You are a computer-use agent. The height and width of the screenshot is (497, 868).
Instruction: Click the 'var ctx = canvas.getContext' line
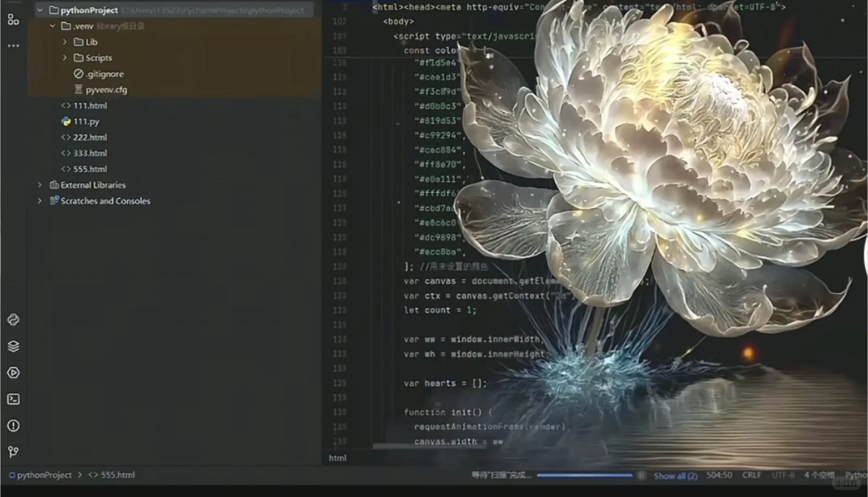[488, 296]
